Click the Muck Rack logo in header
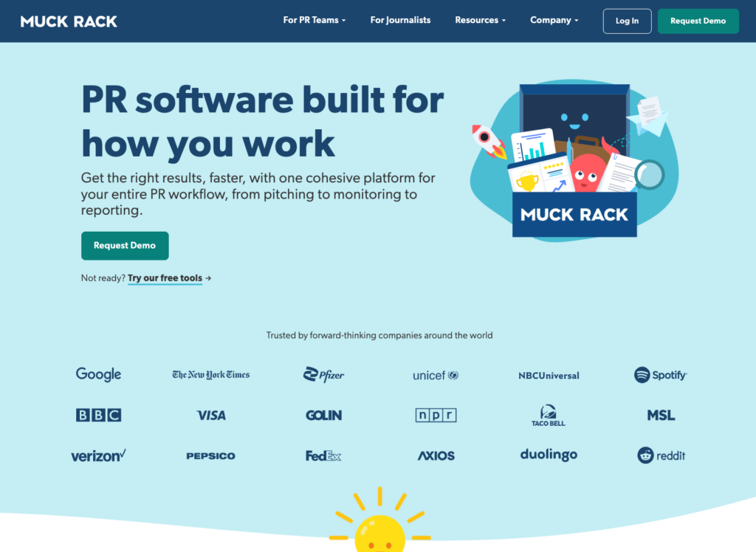Viewport: 756px width, 552px height. [x=69, y=21]
